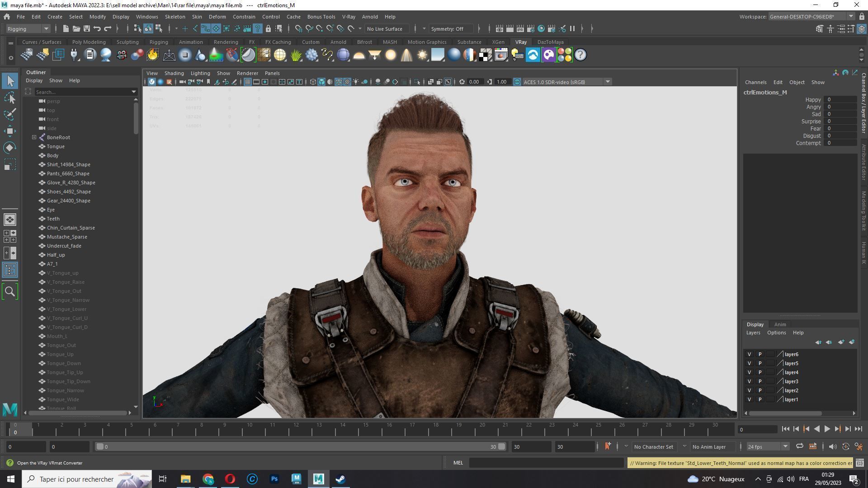Select the arrow Select tool in toolbox
Screen dimensions: 868x488
click(10, 81)
